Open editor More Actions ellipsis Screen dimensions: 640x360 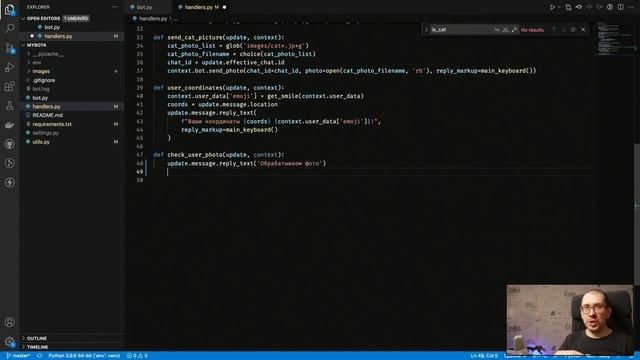[x=631, y=7]
